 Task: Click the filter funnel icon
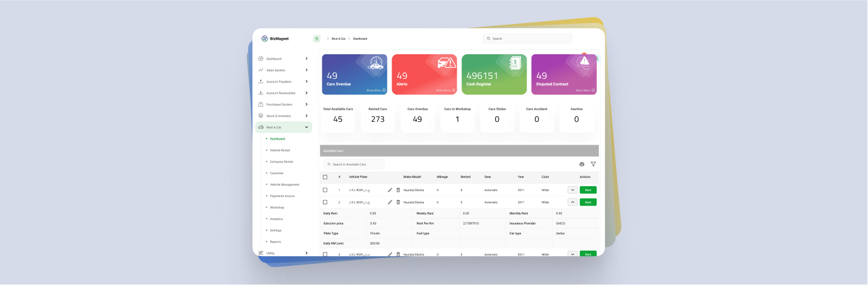(593, 164)
